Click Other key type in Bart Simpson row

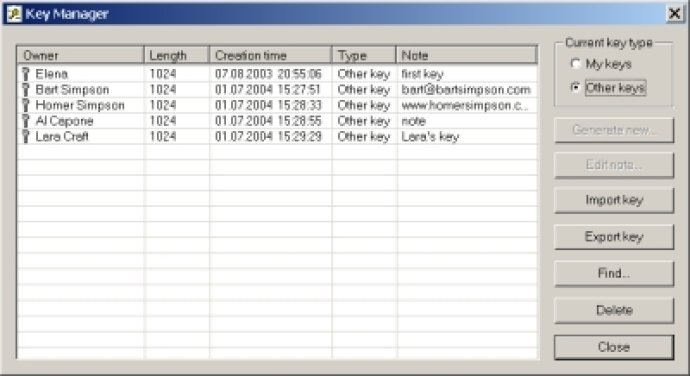[364, 89]
